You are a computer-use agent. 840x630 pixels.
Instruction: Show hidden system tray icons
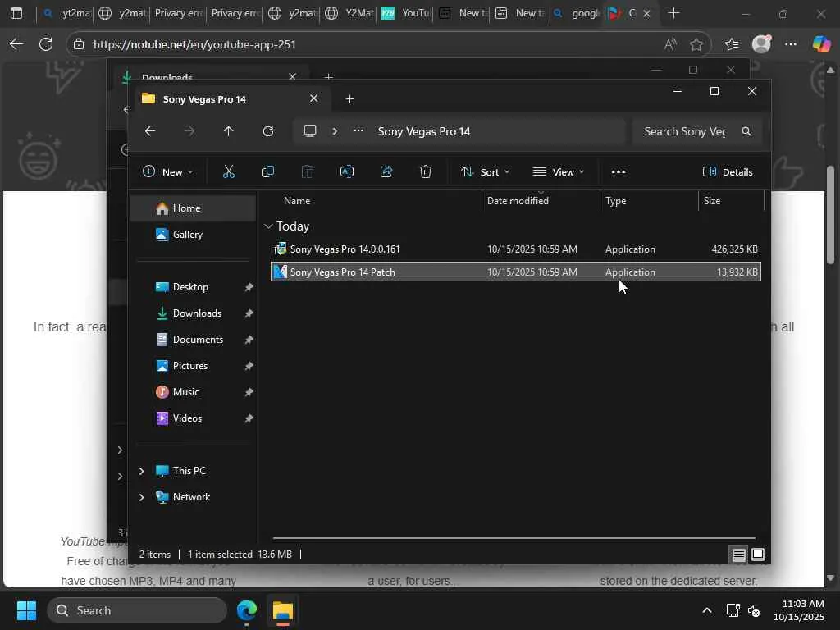pos(707,610)
